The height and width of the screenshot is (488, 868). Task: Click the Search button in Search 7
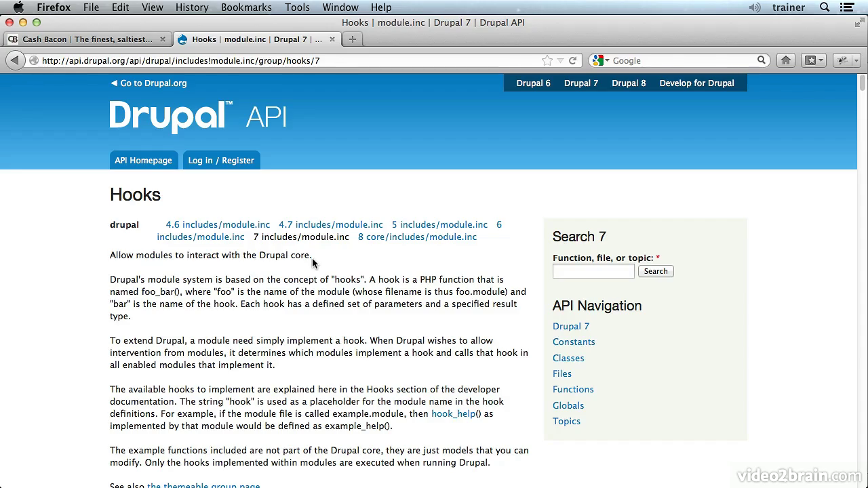656,271
